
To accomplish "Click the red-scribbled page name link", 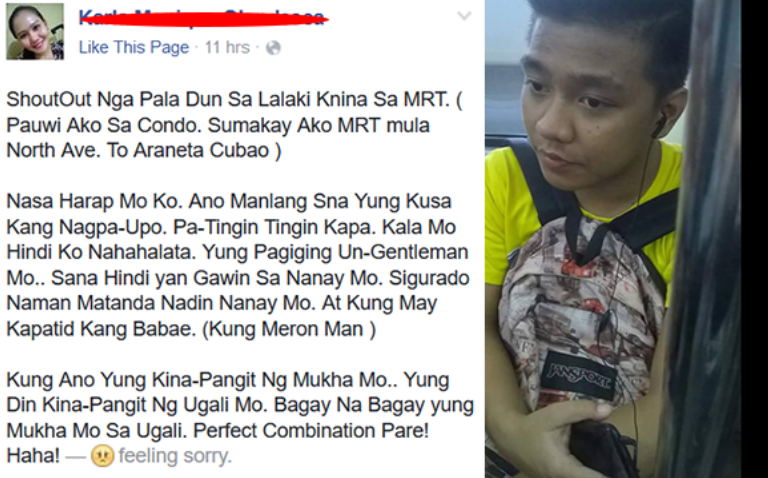I will pyautogui.click(x=203, y=18).
